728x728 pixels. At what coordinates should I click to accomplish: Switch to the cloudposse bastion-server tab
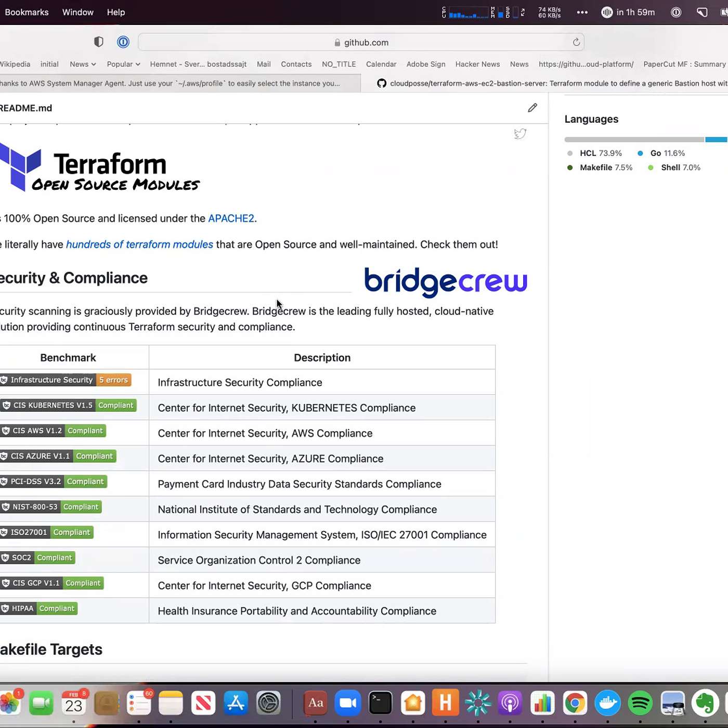[551, 83]
